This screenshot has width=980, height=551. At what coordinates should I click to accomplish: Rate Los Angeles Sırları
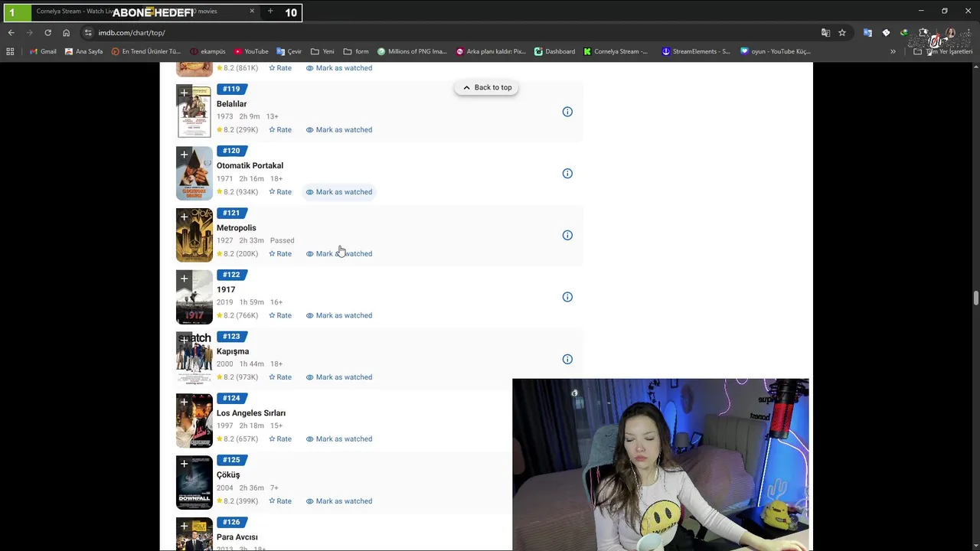[x=280, y=439]
